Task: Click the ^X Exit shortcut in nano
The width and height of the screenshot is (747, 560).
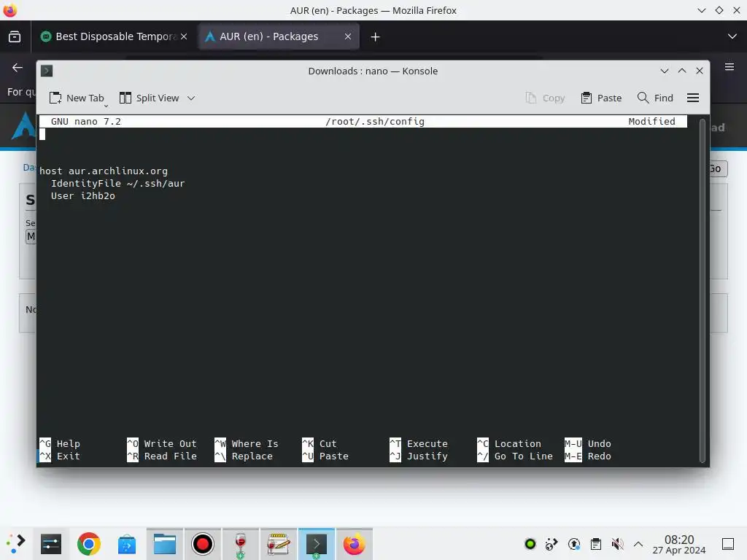Action: [60, 456]
